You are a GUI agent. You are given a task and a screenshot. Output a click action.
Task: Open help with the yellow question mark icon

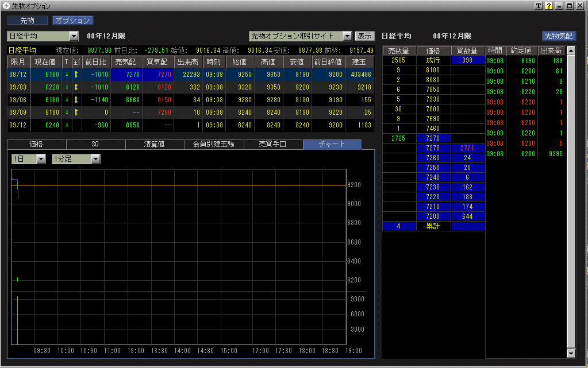click(549, 6)
